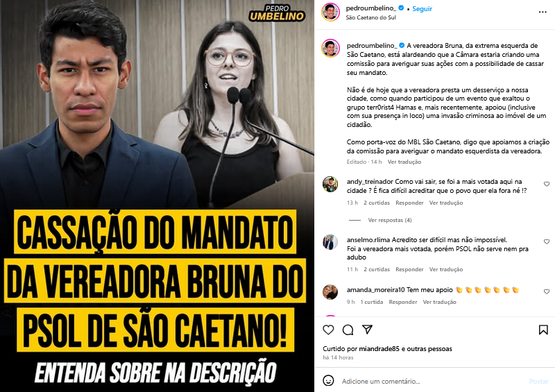Reply to andy_treinador with Responder

coord(409,203)
